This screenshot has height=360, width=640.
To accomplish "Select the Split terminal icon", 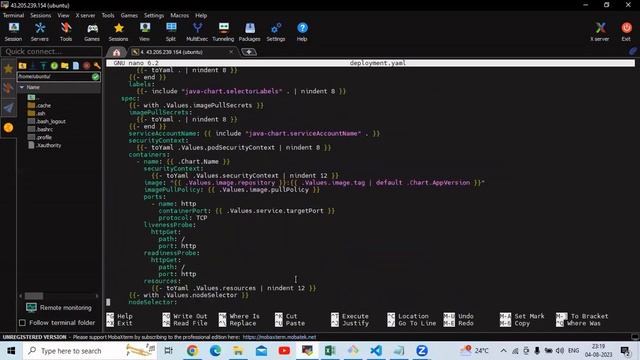I will pyautogui.click(x=171, y=32).
